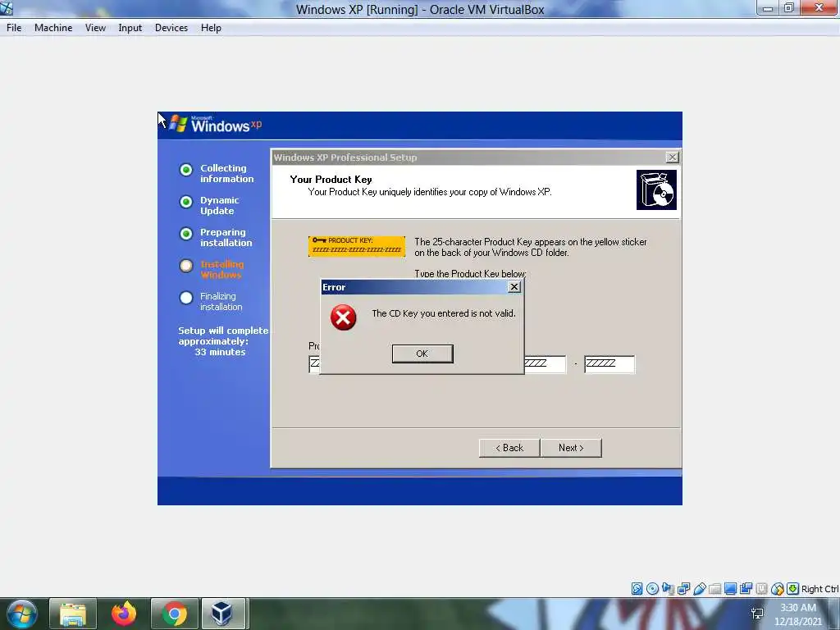Click the 'CD Key you entered is not valid' message
The width and height of the screenshot is (840, 630).
pos(444,313)
